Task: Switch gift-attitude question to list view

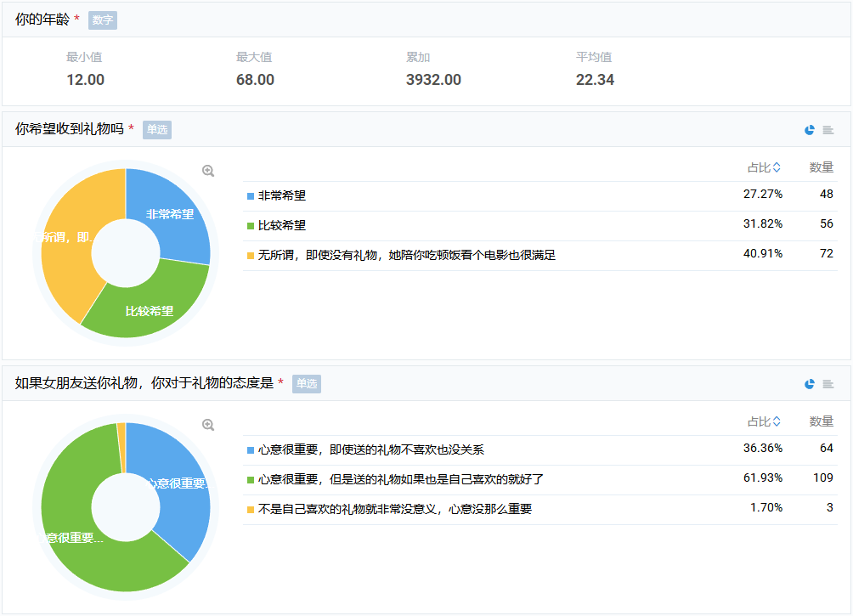Action: point(828,384)
